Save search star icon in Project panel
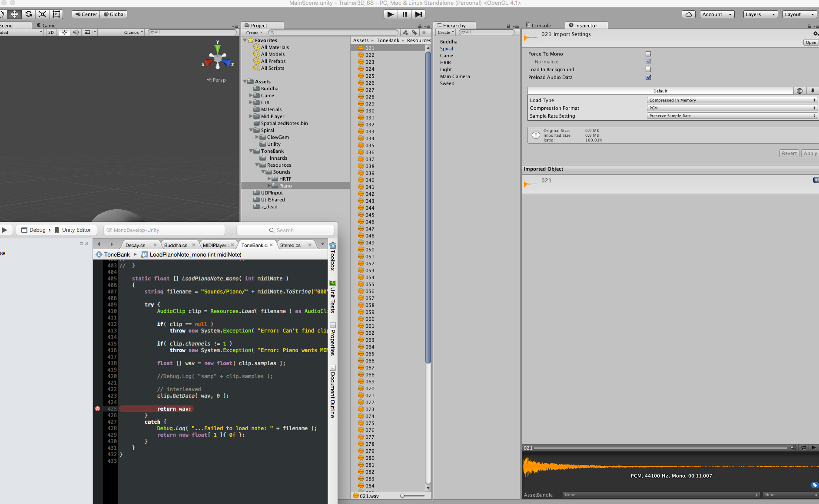The width and height of the screenshot is (819, 504). coord(424,33)
